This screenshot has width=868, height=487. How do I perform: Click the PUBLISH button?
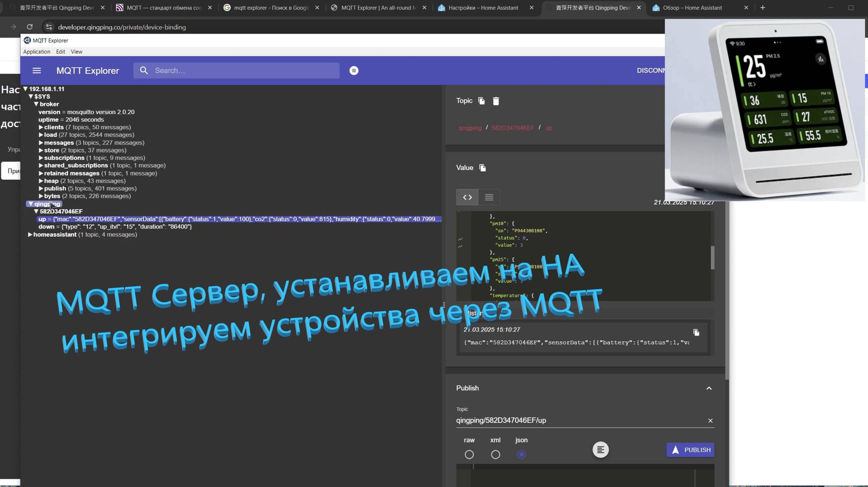(x=690, y=450)
